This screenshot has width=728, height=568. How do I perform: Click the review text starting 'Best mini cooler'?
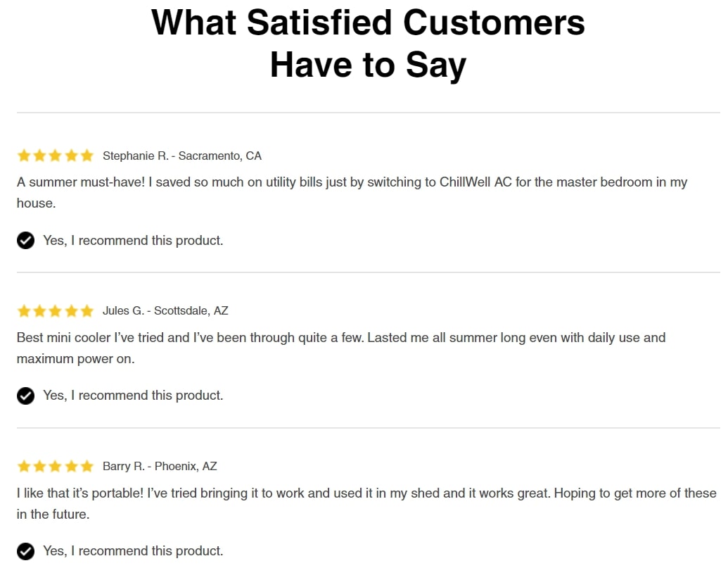click(x=341, y=348)
